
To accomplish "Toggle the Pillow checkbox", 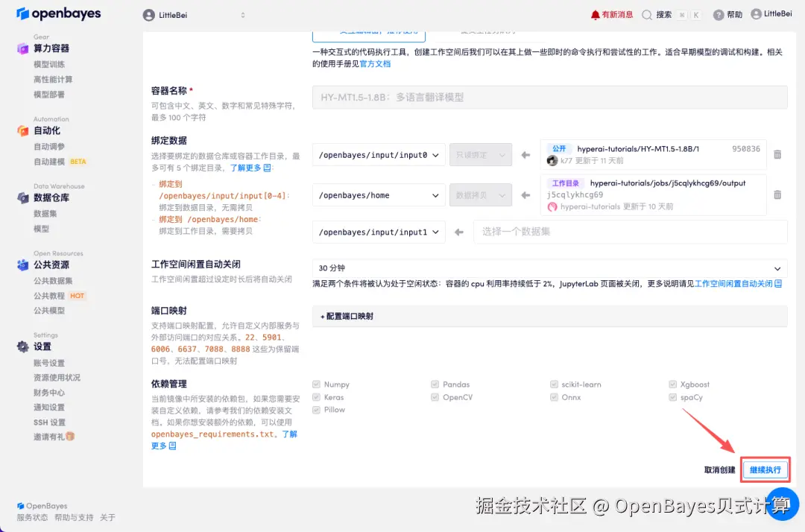I will [x=316, y=410].
